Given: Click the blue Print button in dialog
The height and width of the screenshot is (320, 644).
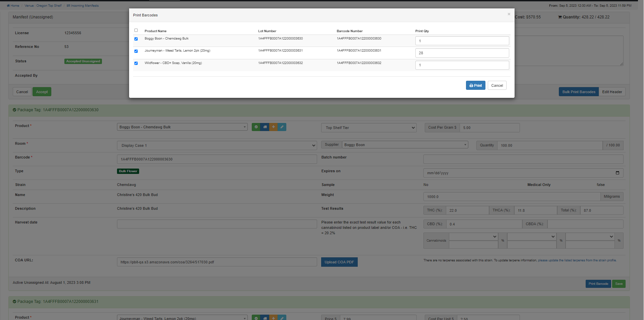Looking at the screenshot, I should point(475,85).
